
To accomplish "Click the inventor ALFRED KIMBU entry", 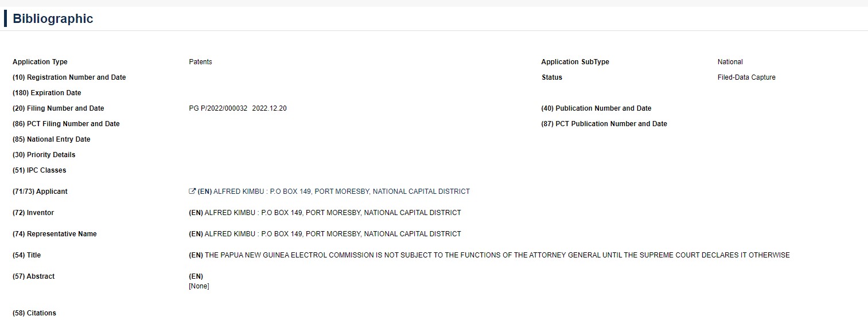I will point(325,213).
